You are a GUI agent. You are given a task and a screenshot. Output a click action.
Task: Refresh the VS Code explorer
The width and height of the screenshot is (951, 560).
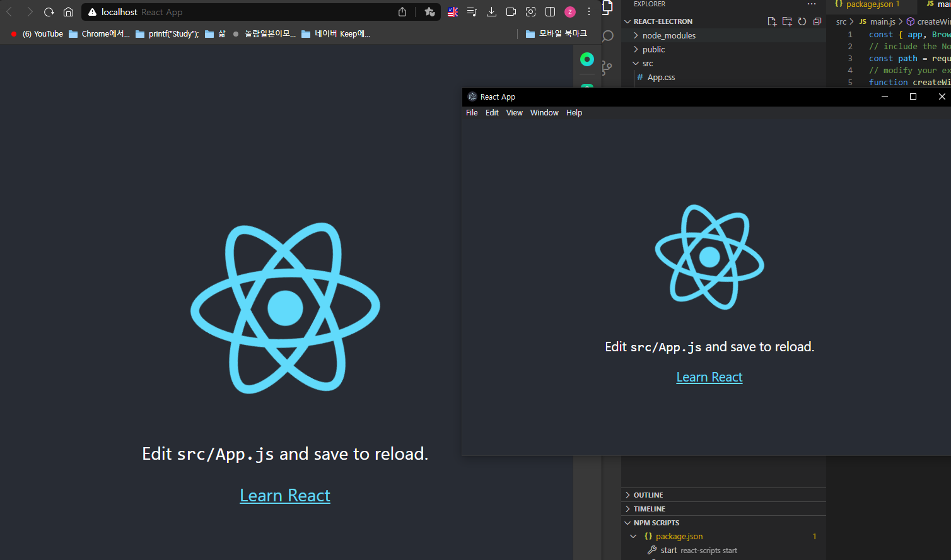(802, 21)
